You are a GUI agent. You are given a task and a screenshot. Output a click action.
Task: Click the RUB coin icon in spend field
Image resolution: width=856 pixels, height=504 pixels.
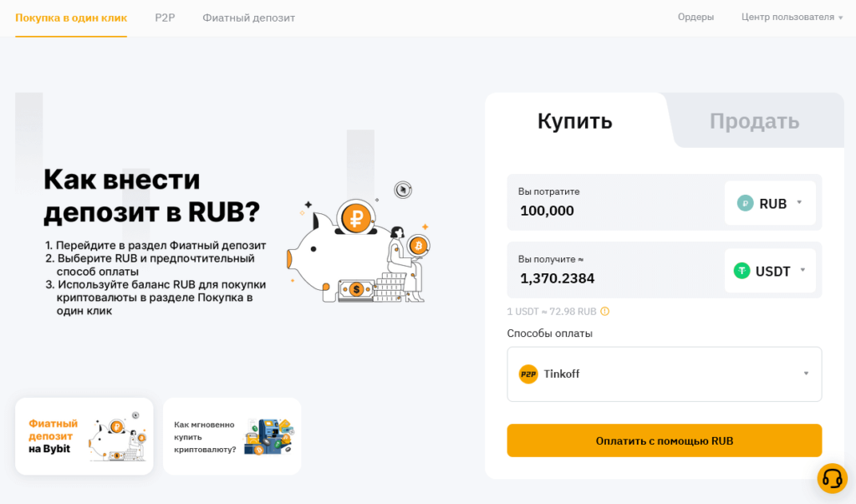(744, 203)
